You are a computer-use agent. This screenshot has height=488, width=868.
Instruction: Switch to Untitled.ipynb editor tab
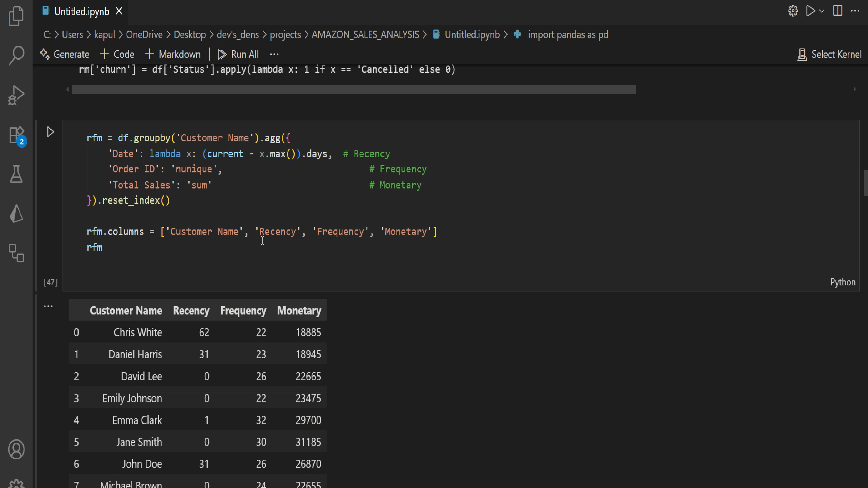coord(82,11)
